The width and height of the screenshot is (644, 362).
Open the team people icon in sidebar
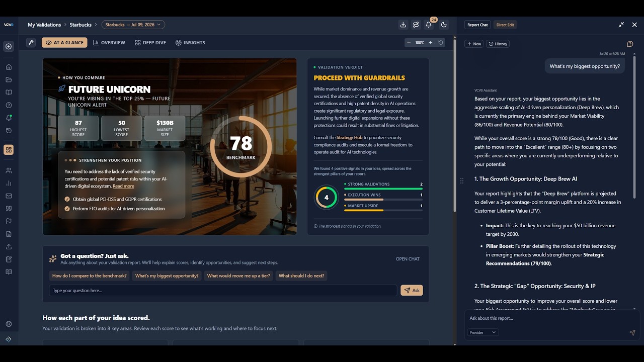[x=9, y=170]
